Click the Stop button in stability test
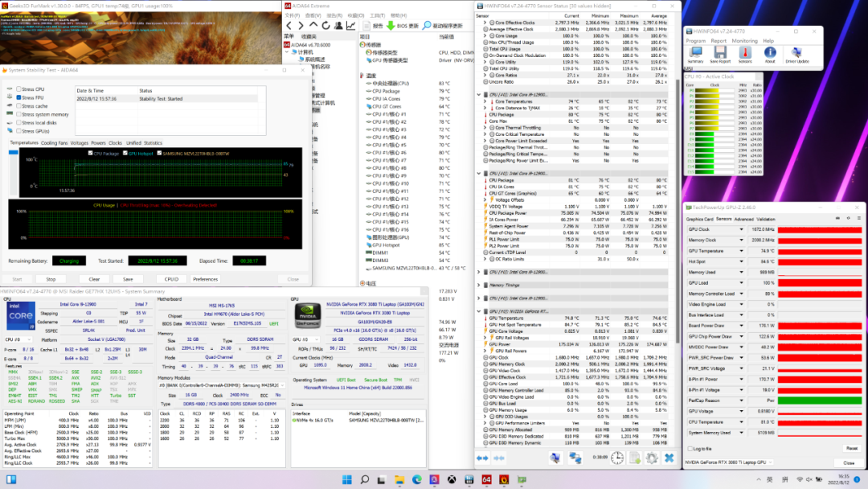 pos(51,279)
